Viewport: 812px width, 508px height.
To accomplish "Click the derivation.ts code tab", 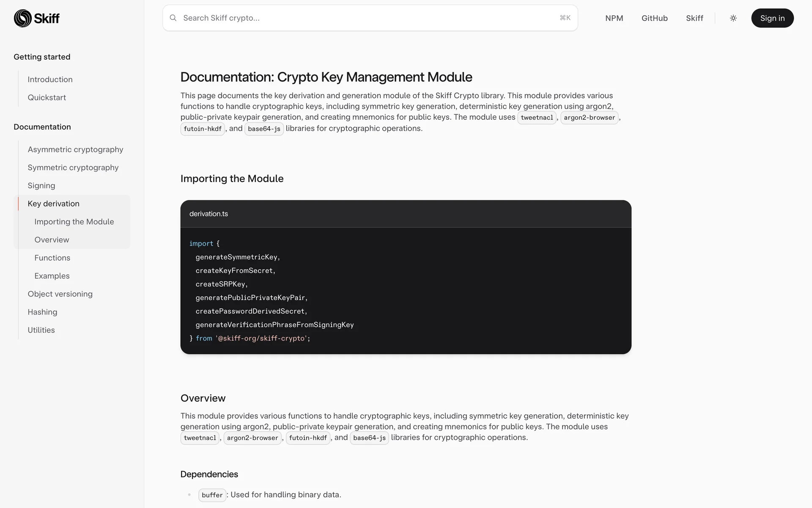I will click(208, 214).
